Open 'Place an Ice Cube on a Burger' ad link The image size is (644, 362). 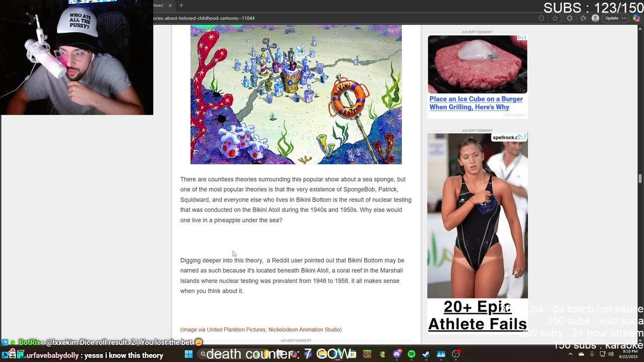[x=476, y=103]
